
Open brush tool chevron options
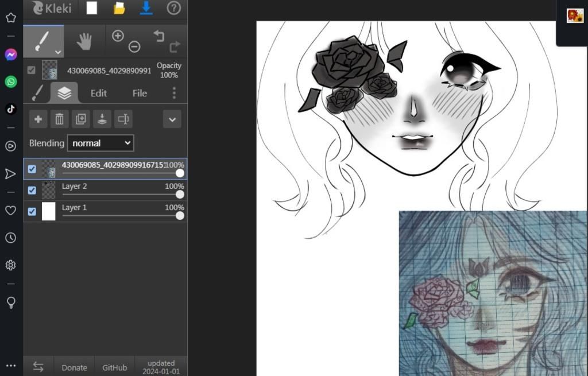pos(58,52)
